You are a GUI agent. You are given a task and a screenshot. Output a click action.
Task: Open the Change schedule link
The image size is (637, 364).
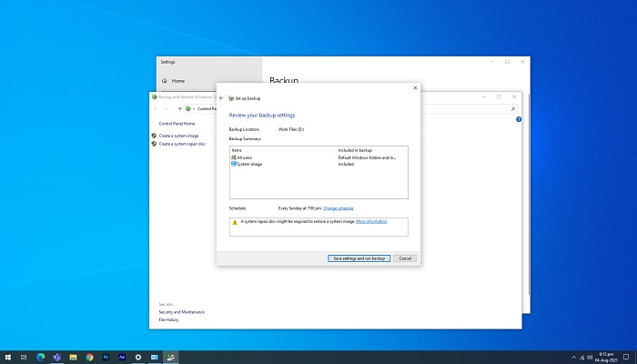coord(340,208)
